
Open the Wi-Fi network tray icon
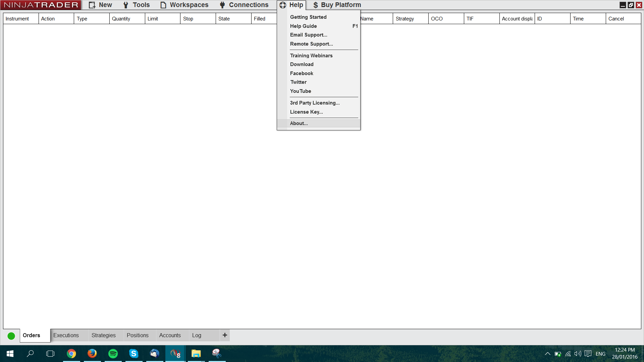568,354
